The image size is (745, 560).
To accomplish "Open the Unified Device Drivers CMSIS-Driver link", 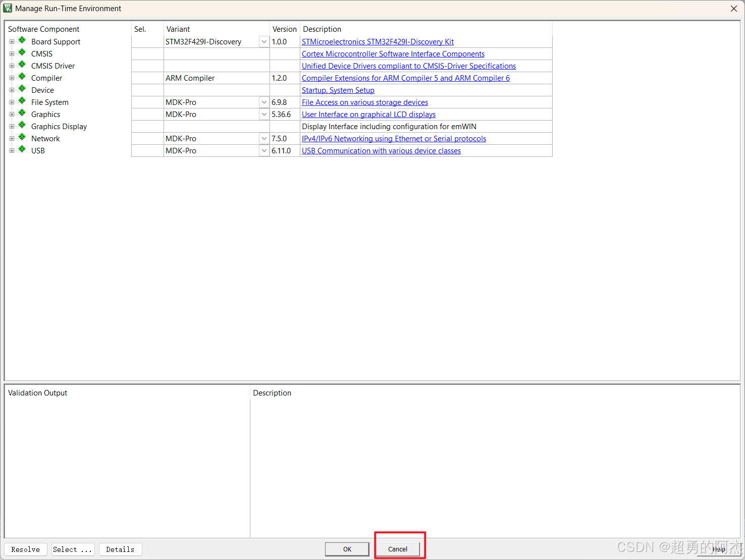I will (409, 66).
